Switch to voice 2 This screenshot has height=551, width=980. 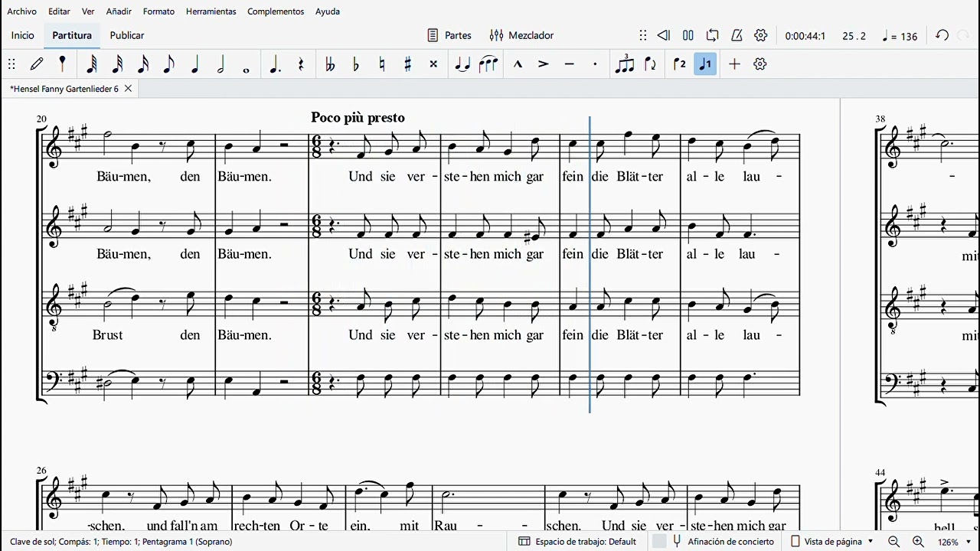pos(679,64)
